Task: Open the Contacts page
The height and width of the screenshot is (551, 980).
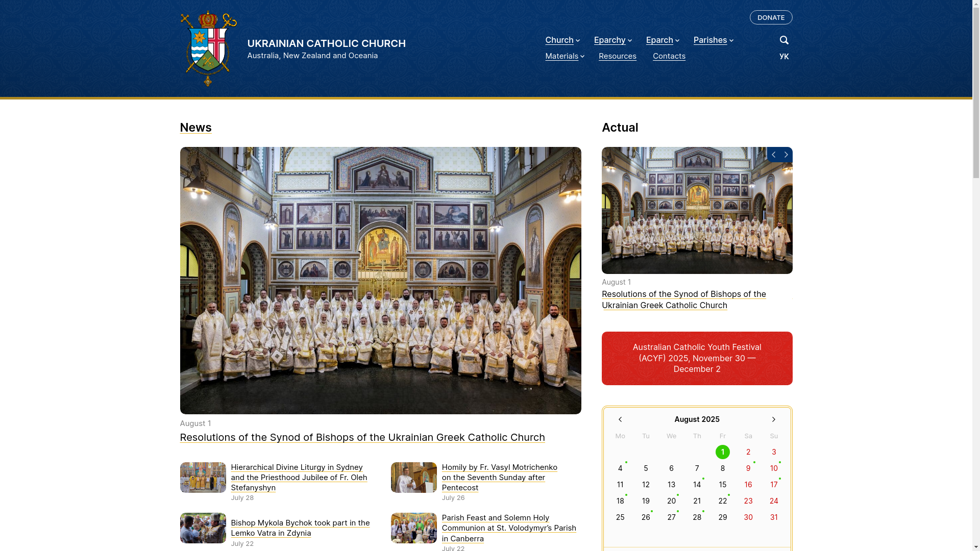Action: coord(669,56)
